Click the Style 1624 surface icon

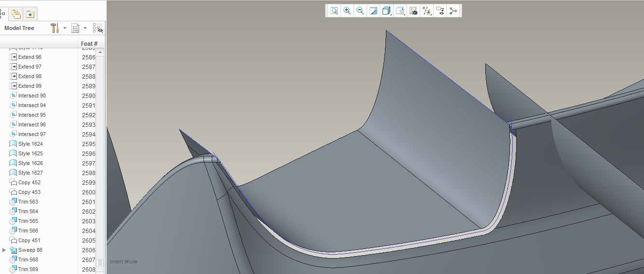(13, 144)
